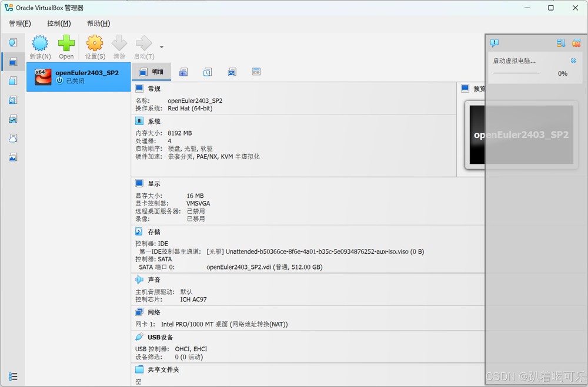This screenshot has width=588, height=387.
Task: Click the processor count value 4
Action: click(169, 142)
